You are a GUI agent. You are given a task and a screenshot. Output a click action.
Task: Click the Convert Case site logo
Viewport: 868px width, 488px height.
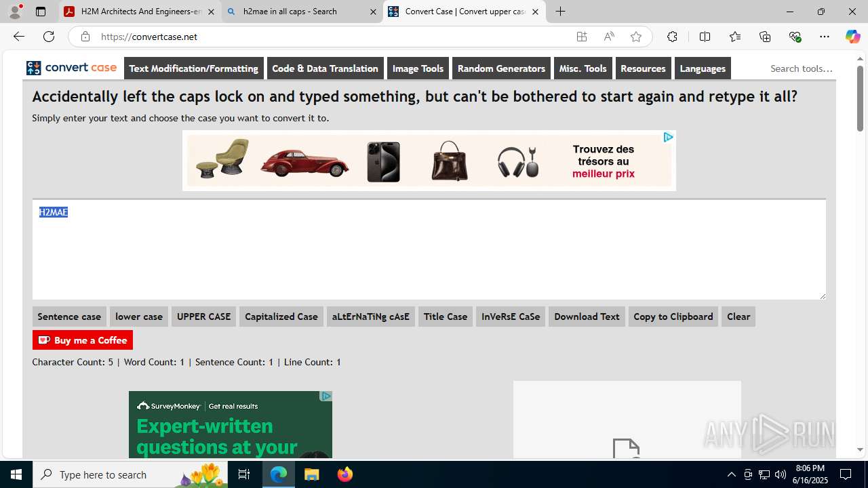pos(72,68)
